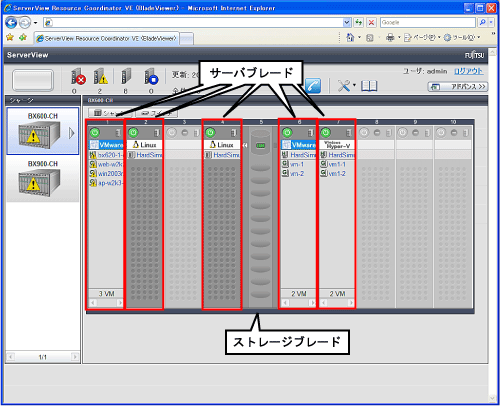This screenshot has width=500, height=406.
Task: Click Windows Hyper-V label in slot 7
Action: point(337,145)
